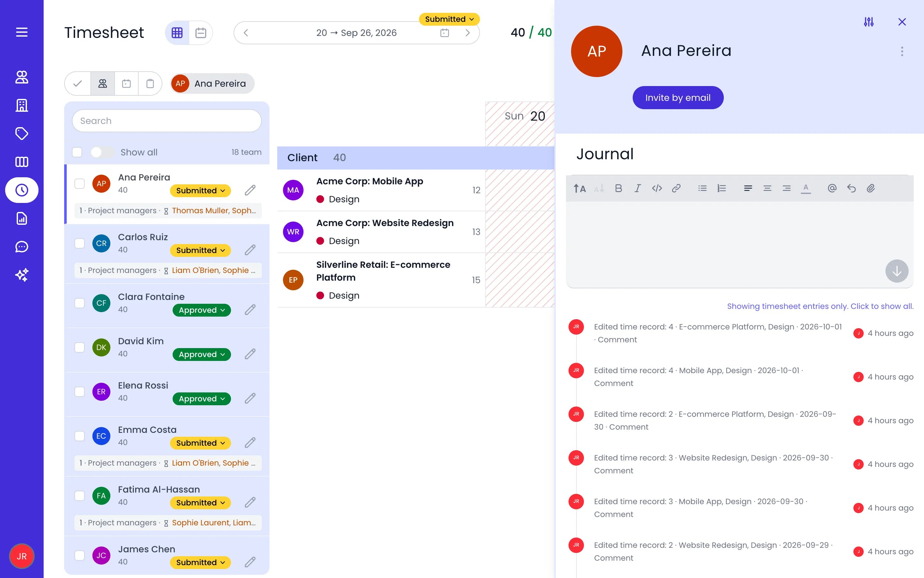Check Clara Fontaine's row checkbox
Viewport: 924px width, 578px height.
point(80,303)
